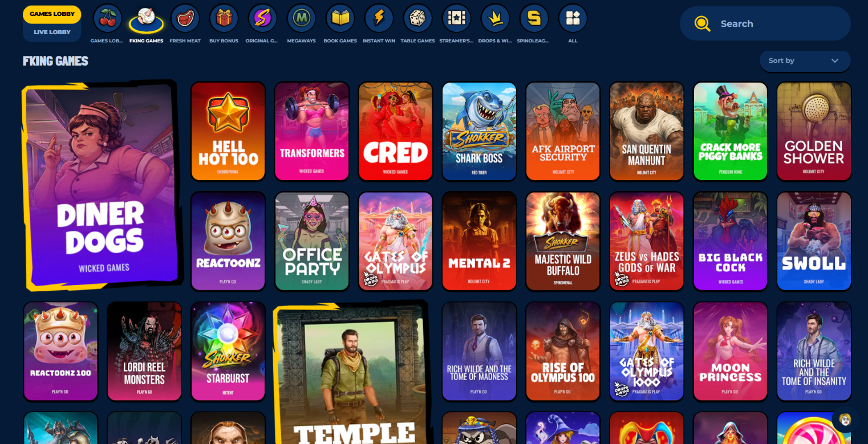
Task: Open the support chat avatar icon
Action: coord(845,419)
